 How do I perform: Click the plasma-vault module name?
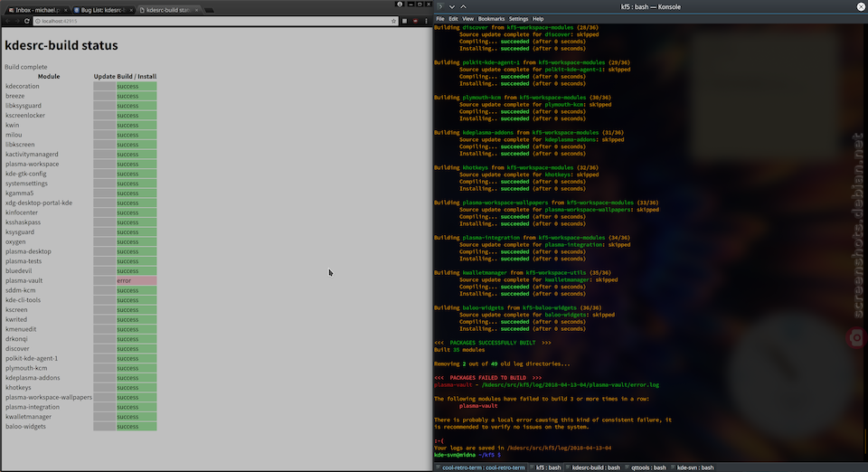(x=24, y=280)
